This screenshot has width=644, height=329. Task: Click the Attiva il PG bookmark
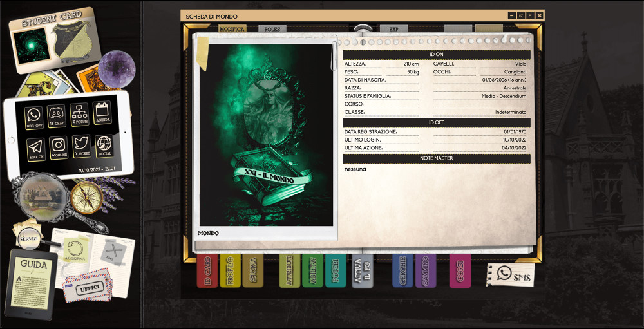(x=362, y=270)
